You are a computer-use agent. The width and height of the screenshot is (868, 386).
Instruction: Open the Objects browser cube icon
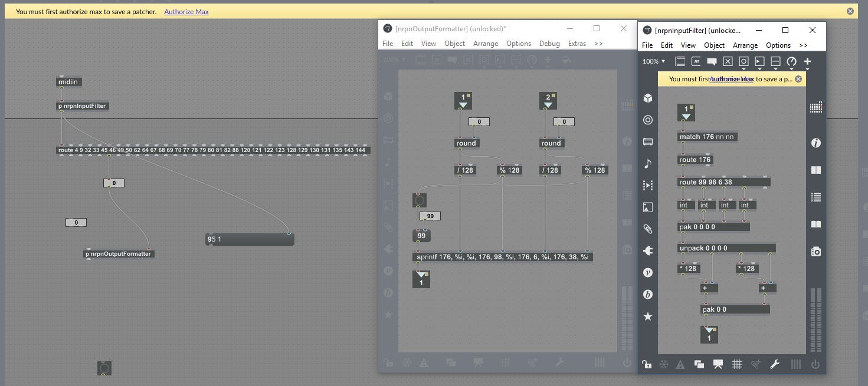(x=648, y=98)
